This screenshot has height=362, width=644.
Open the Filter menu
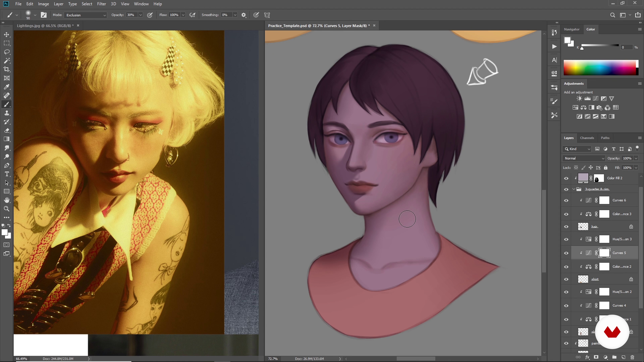tap(101, 4)
